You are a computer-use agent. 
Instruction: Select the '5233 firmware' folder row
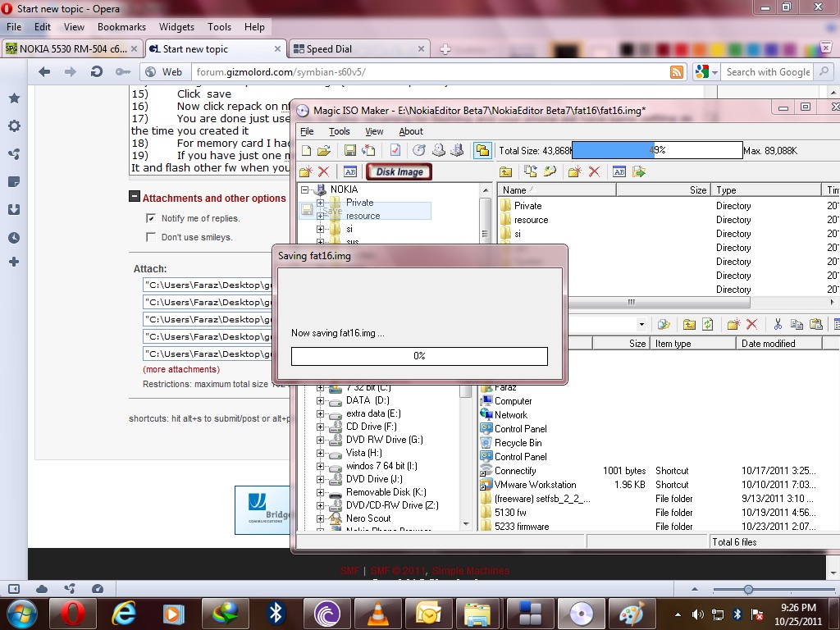521,527
